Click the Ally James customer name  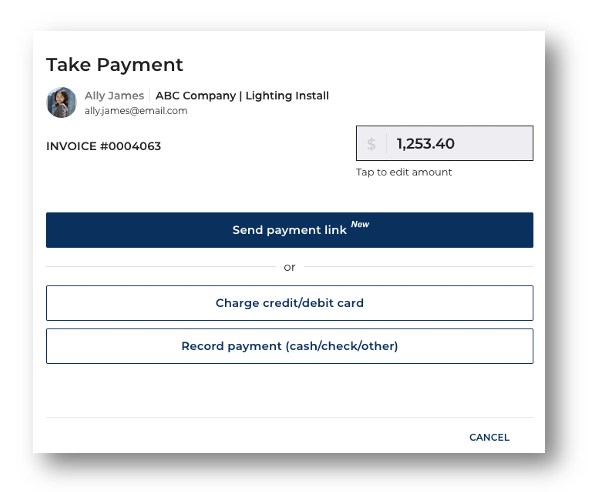tap(114, 96)
